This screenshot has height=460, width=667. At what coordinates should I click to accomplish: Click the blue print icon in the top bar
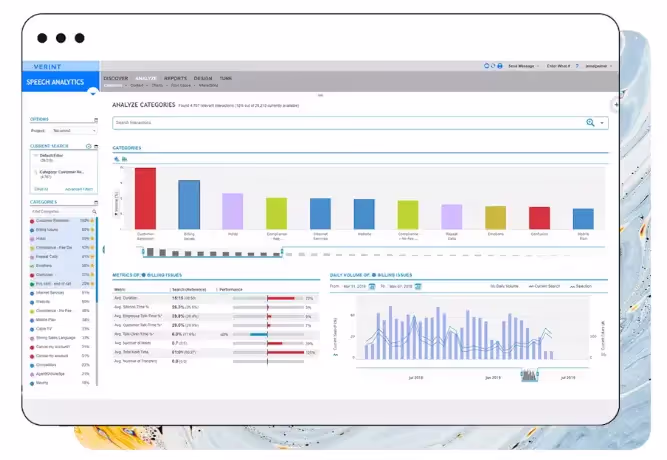coord(500,66)
